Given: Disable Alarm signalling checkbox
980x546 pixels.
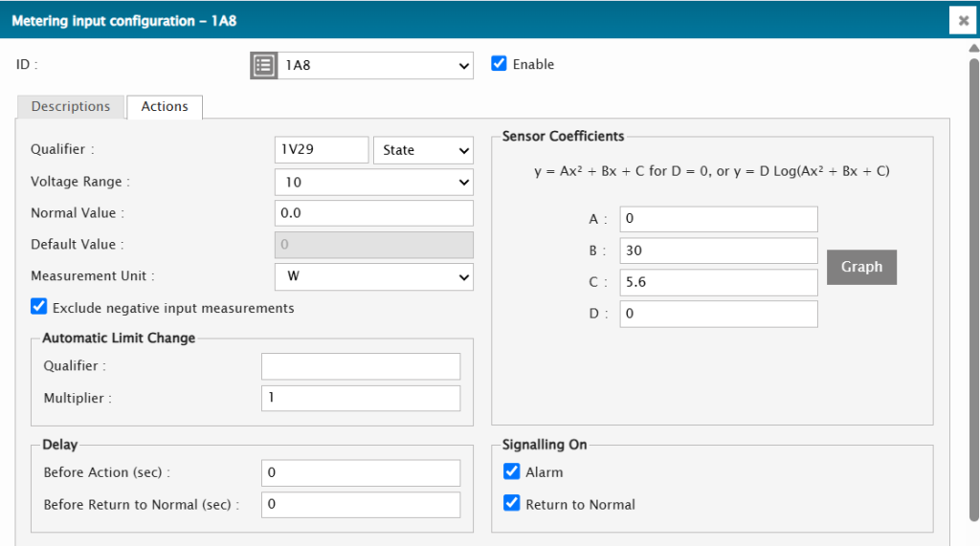Looking at the screenshot, I should 512,471.
